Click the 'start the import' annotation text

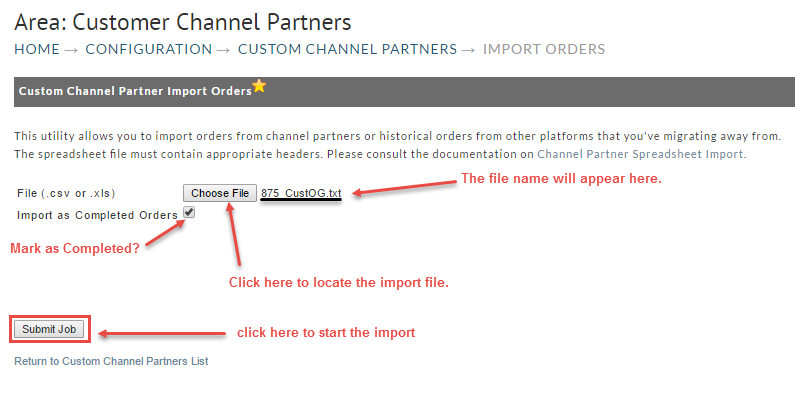(x=326, y=332)
